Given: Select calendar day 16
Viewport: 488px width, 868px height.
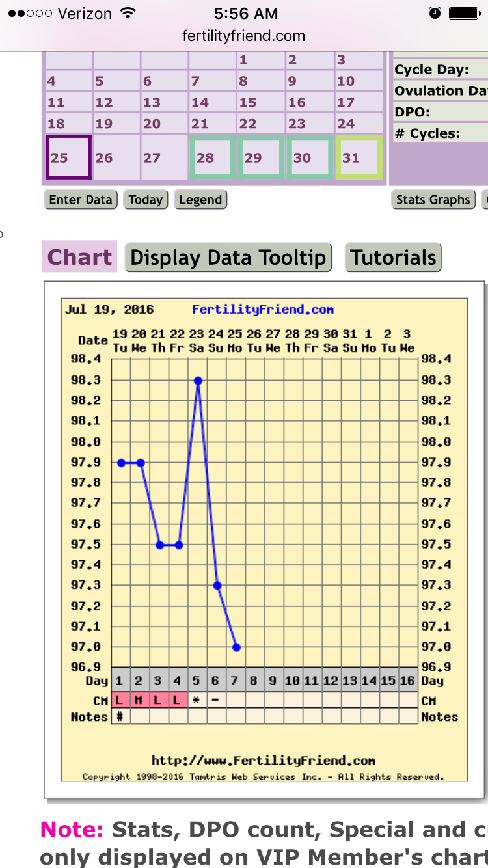Looking at the screenshot, I should pyautogui.click(x=309, y=102).
